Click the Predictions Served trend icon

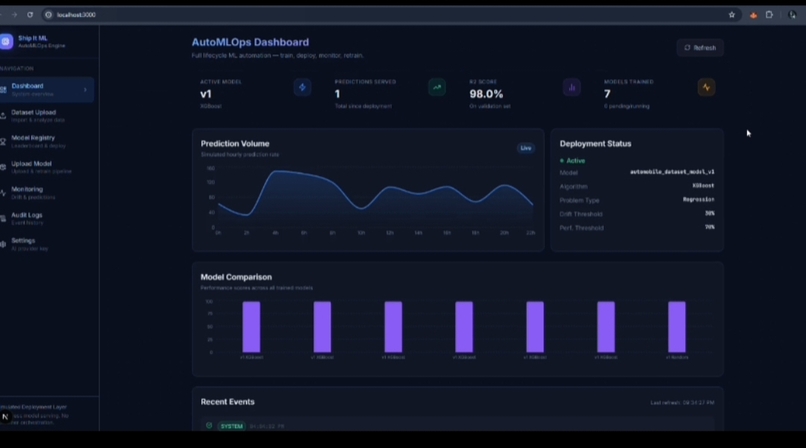click(x=437, y=87)
